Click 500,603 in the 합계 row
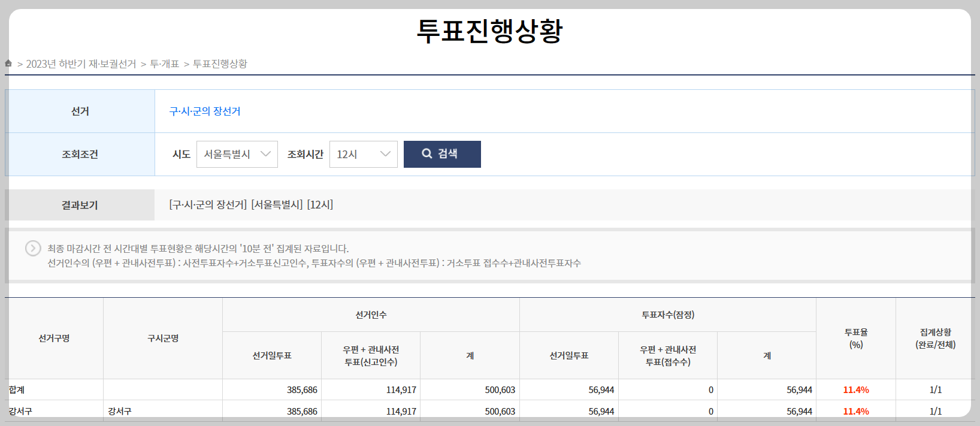This screenshot has height=426, width=980. tap(500, 390)
